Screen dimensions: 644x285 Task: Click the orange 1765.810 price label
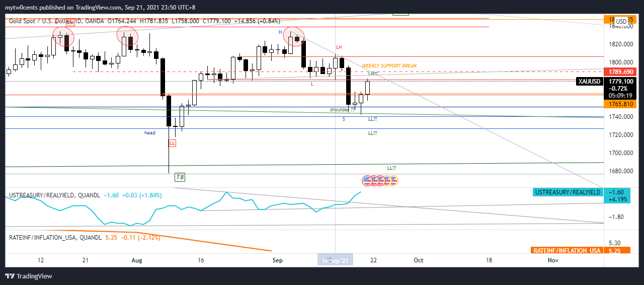coord(621,104)
